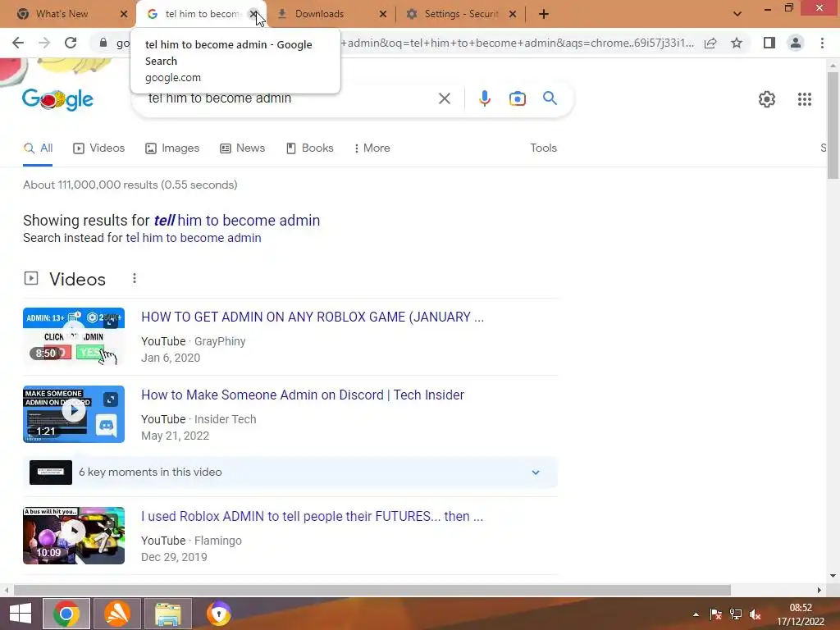Submit search with magnifier icon

point(550,98)
